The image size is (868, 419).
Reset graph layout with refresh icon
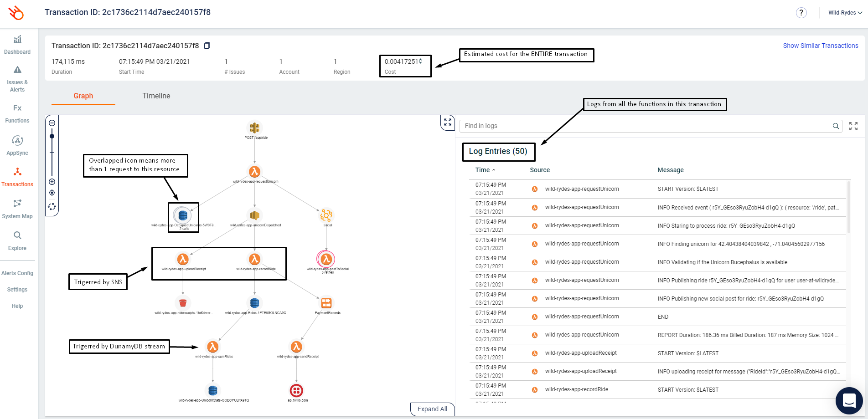click(x=52, y=206)
